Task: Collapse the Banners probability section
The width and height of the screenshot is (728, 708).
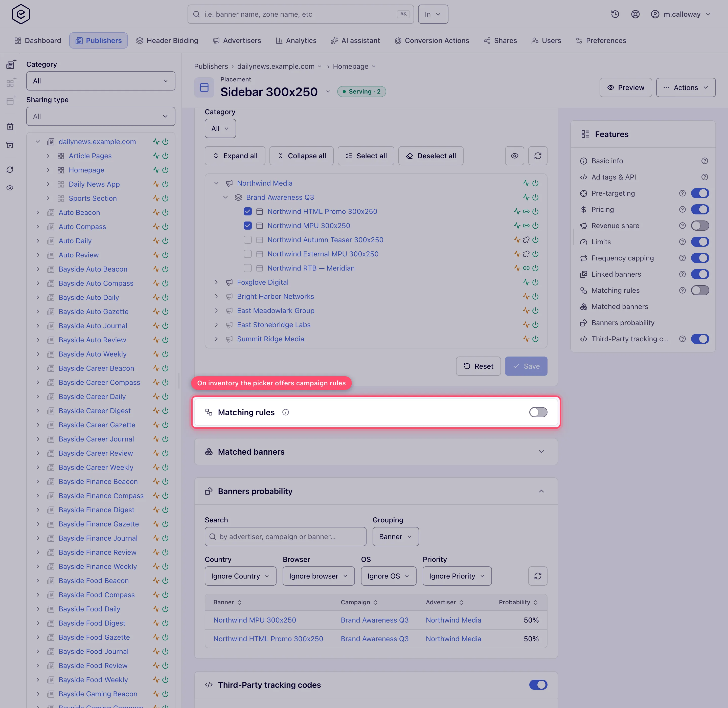Action: (x=541, y=491)
